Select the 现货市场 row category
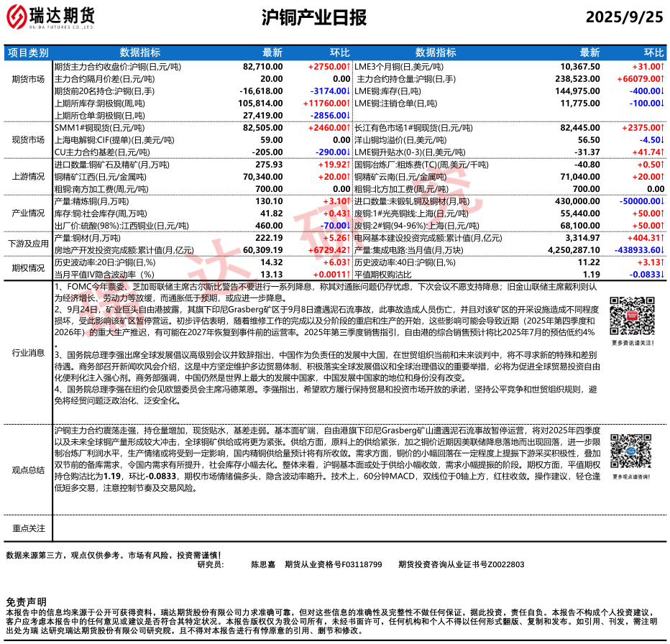This screenshot has height=644, width=670. (x=28, y=140)
